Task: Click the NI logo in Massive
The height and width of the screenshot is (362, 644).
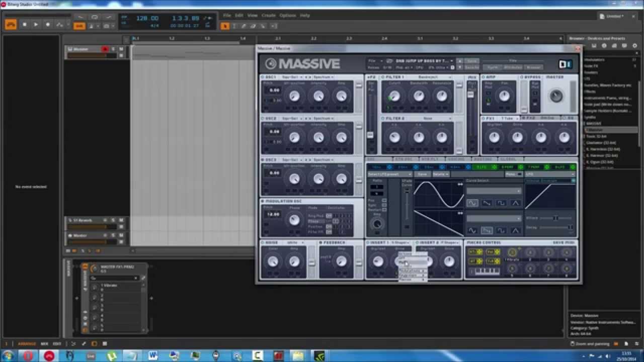Action: click(x=566, y=64)
